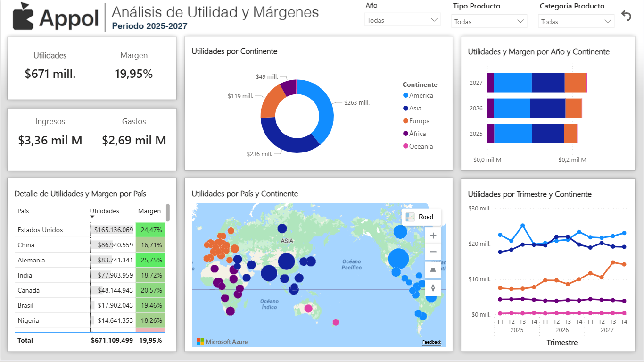Select América in the Continente legend

click(x=421, y=95)
